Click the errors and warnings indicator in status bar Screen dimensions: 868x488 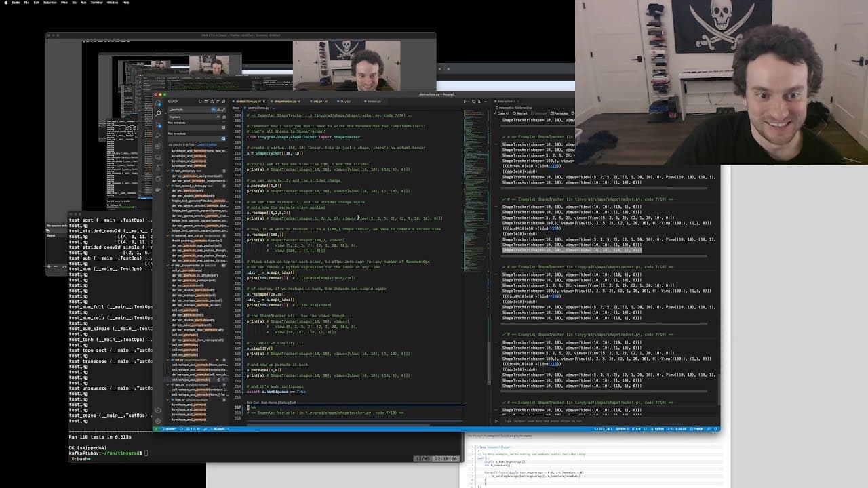(193, 428)
